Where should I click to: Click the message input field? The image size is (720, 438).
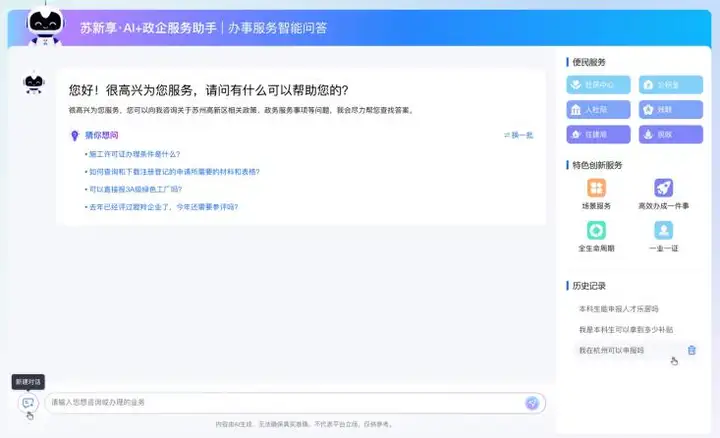pos(280,403)
